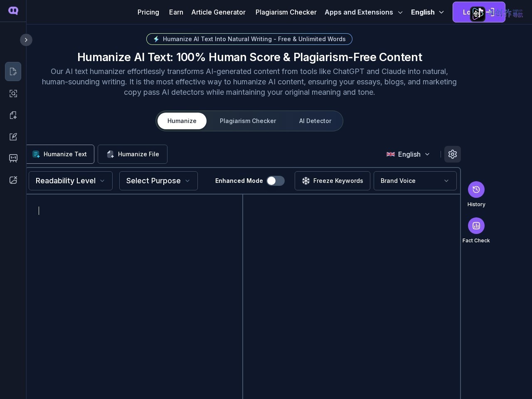
Task: Click the Enhanced Mode label
Action: coord(239,181)
